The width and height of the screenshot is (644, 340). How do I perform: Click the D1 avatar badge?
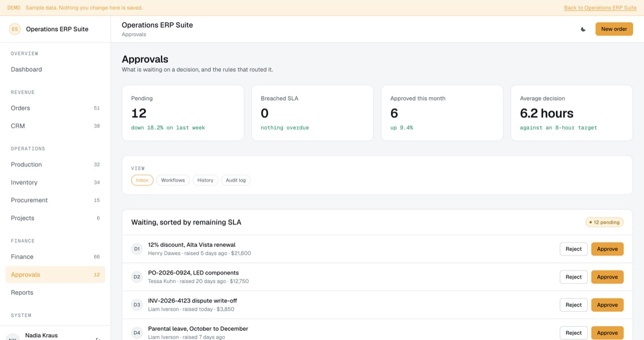pos(137,249)
